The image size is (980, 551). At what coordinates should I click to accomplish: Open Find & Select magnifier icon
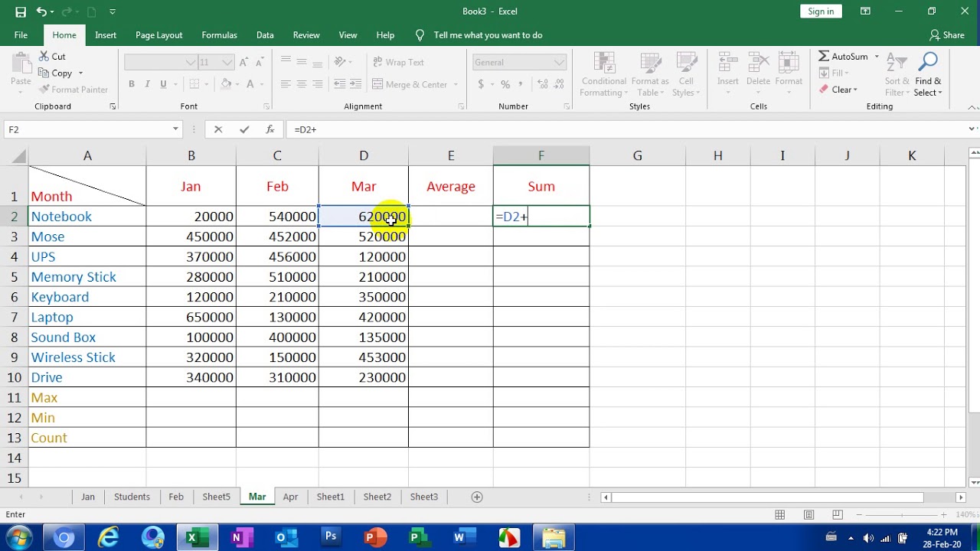tap(928, 62)
